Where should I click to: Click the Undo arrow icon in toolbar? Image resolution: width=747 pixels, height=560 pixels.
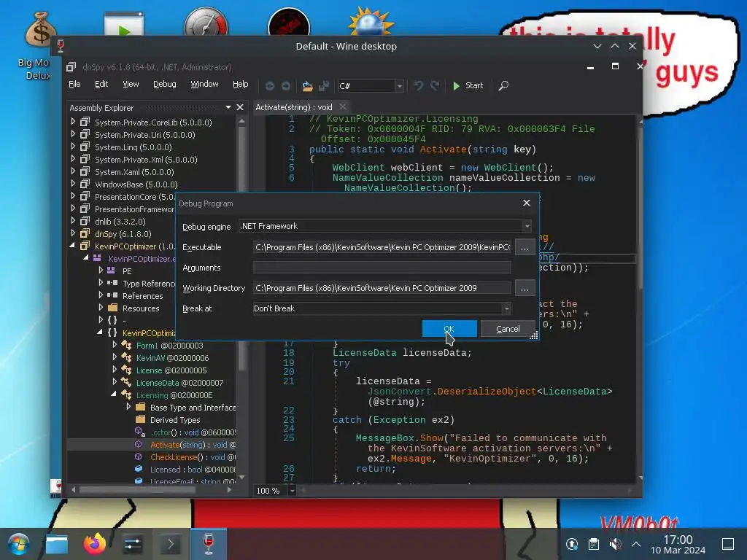click(418, 86)
